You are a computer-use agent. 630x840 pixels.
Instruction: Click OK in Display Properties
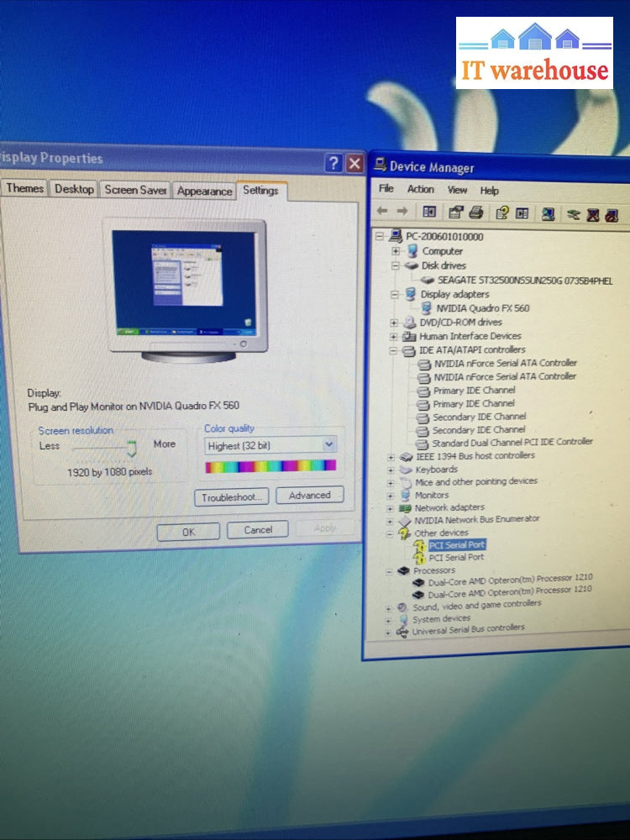pyautogui.click(x=188, y=532)
